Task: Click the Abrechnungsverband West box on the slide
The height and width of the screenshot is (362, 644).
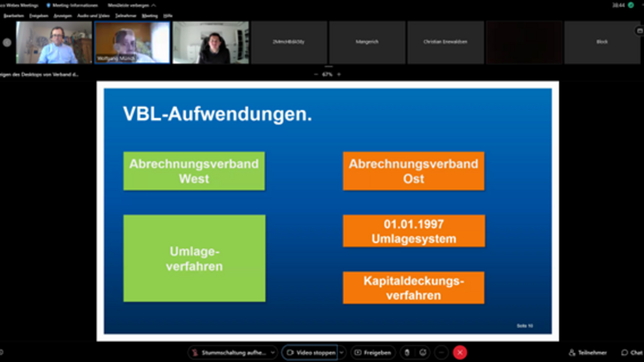Action: tap(194, 171)
